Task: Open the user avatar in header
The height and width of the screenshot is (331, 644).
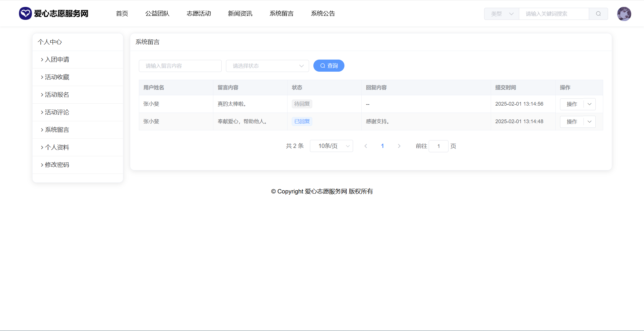Action: (x=624, y=14)
